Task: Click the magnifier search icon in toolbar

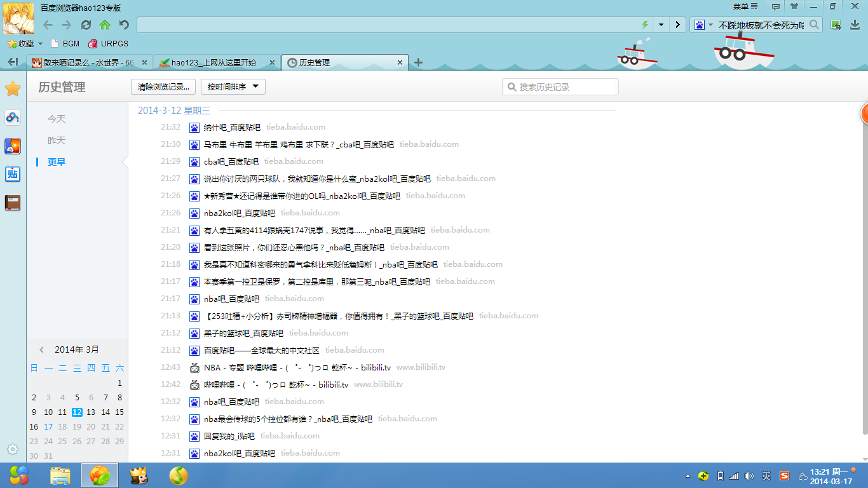Action: coord(815,25)
